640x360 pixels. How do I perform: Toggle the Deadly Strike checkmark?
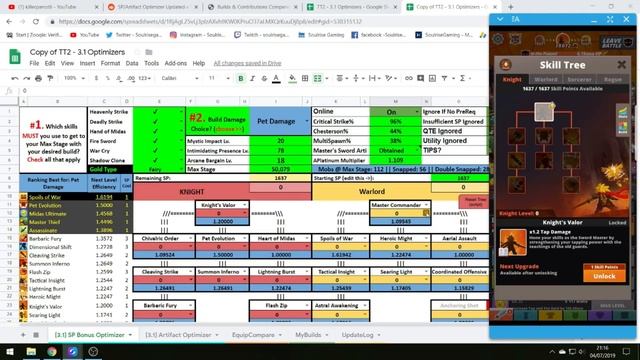click(x=155, y=122)
